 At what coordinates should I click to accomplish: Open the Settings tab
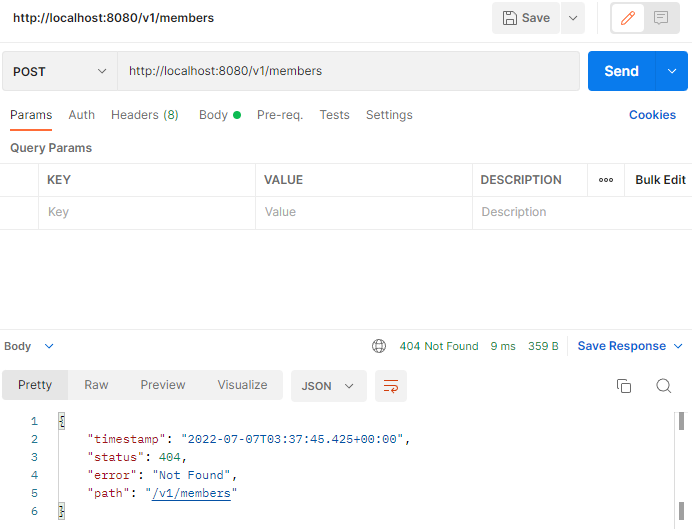(389, 115)
